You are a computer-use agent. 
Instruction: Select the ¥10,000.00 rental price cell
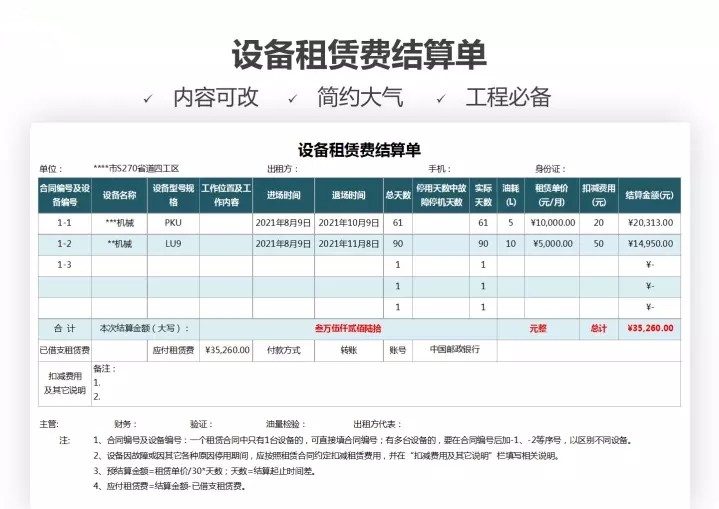pyautogui.click(x=552, y=223)
